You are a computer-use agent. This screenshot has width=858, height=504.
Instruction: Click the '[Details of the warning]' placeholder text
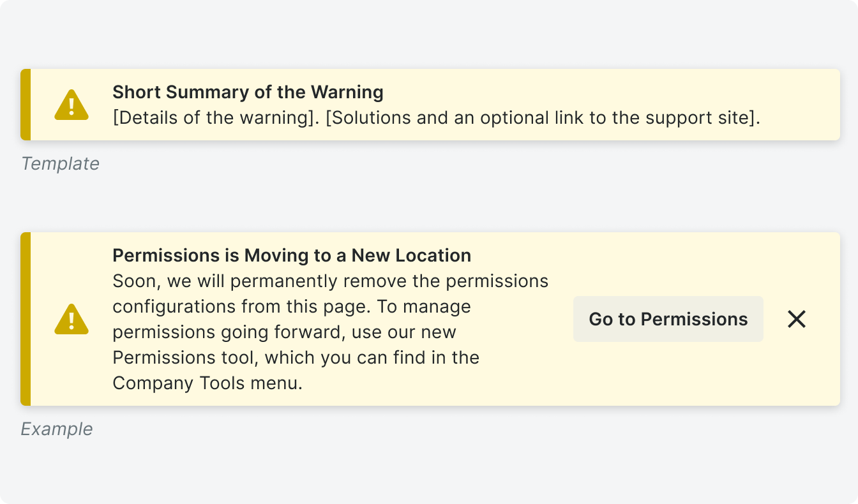pyautogui.click(x=216, y=118)
